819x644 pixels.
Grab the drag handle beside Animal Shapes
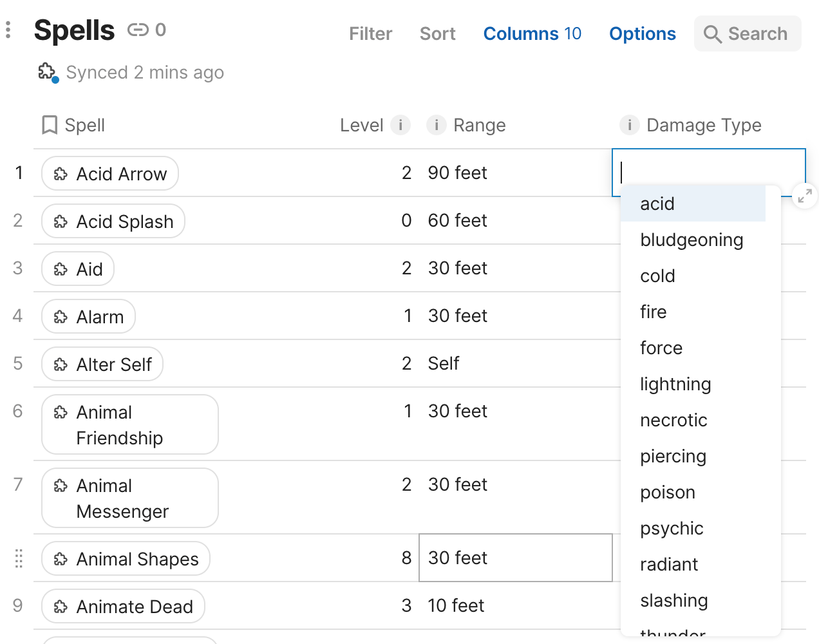point(18,559)
